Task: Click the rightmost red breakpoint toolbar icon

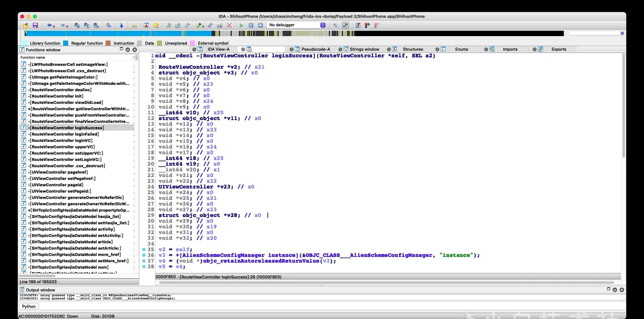Action: [377, 25]
